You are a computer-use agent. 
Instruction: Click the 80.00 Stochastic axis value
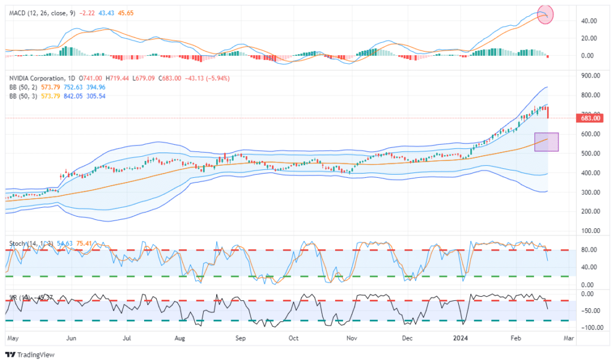[589, 250]
